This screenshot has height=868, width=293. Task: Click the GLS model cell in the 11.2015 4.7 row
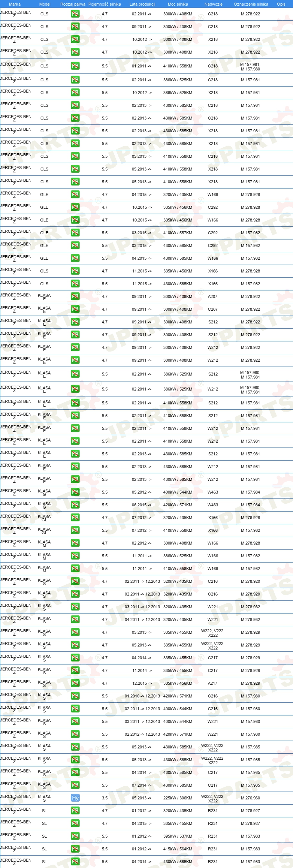pyautogui.click(x=44, y=271)
